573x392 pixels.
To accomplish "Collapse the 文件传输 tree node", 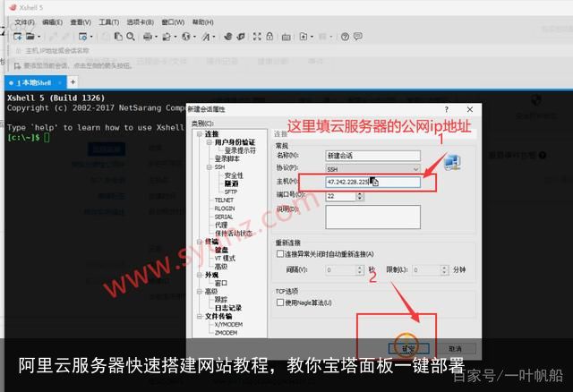I will [x=200, y=317].
